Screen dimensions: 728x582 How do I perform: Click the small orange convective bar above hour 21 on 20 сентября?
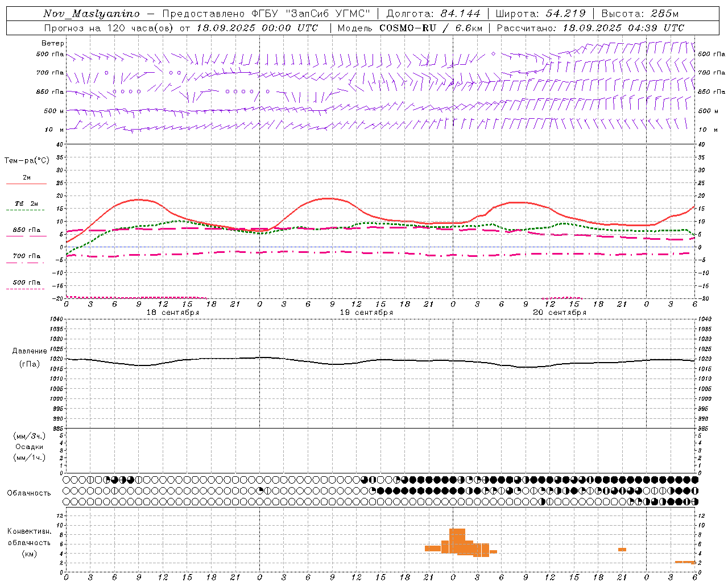pyautogui.click(x=622, y=550)
